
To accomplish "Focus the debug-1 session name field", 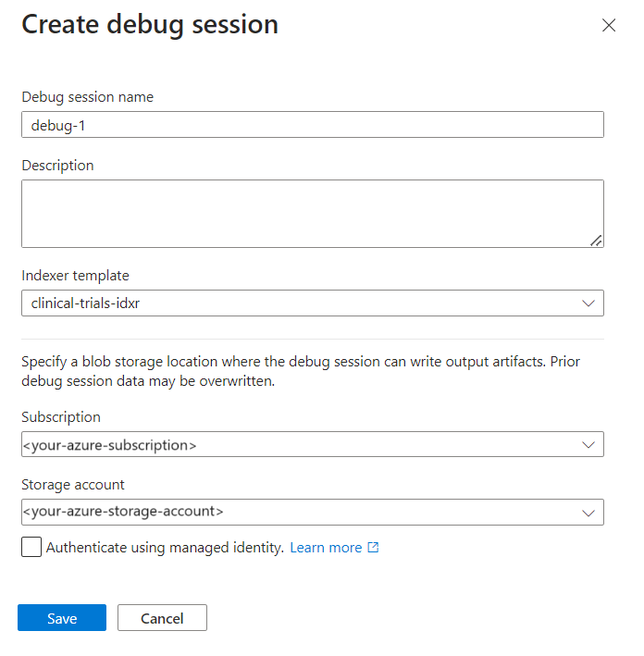I will pyautogui.click(x=313, y=124).
